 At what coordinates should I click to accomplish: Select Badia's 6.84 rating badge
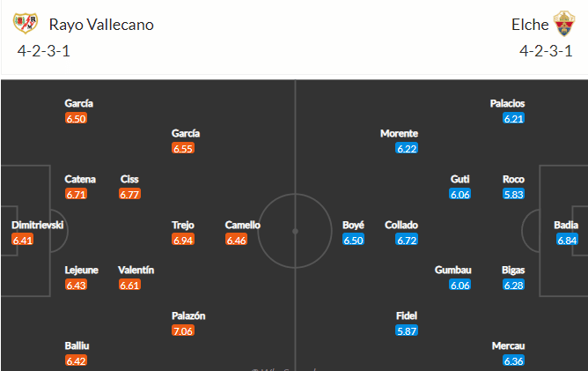(567, 240)
